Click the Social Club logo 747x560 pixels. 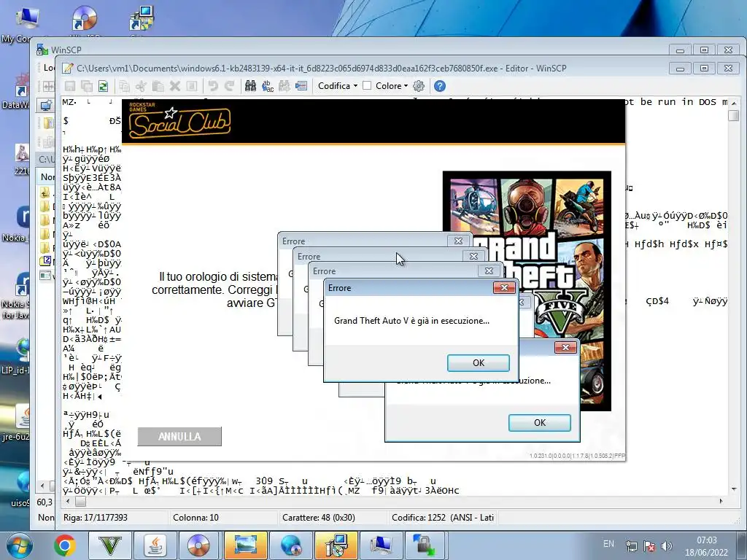(179, 121)
